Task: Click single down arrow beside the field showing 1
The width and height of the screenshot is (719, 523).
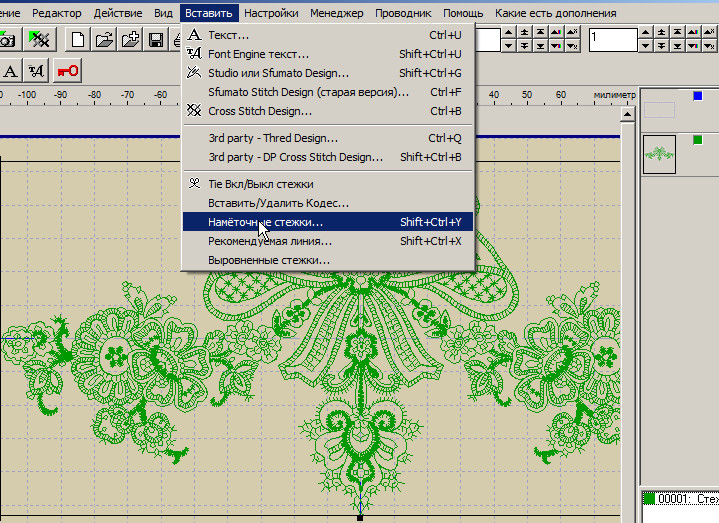Action: pos(645,46)
